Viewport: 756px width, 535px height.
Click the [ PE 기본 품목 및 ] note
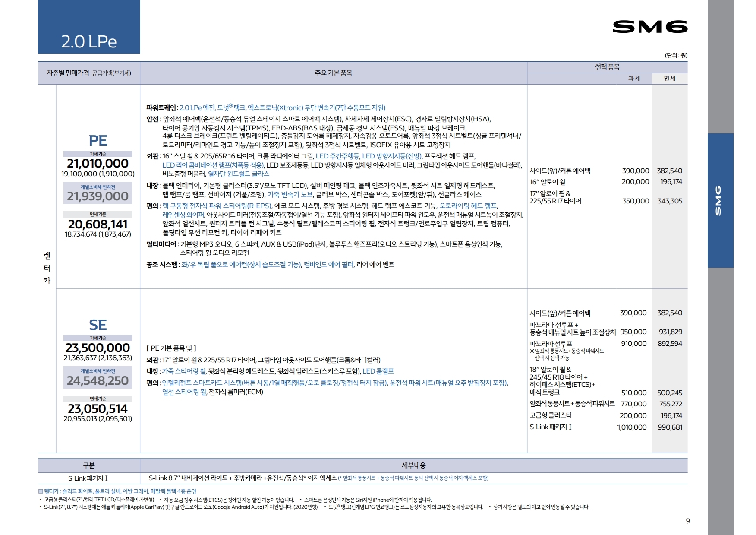click(x=171, y=348)
